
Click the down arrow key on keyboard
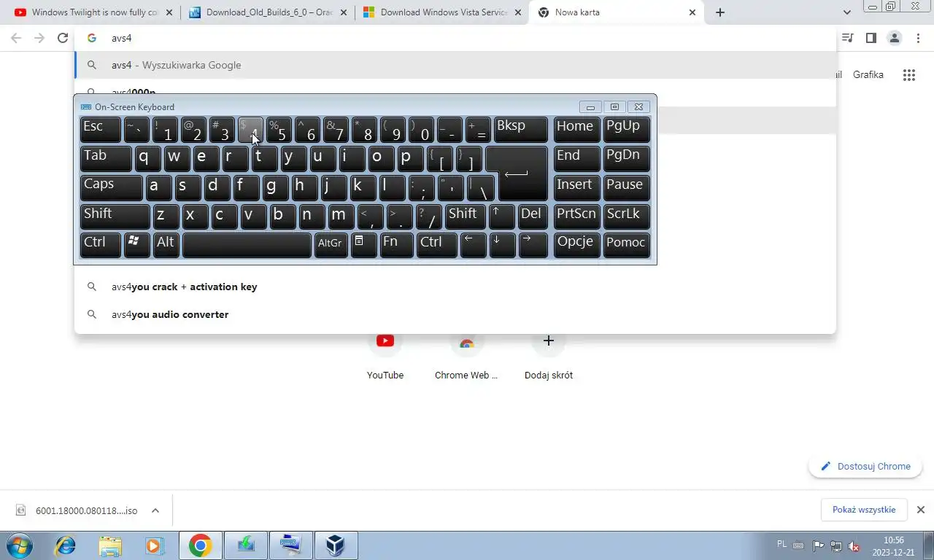(502, 244)
